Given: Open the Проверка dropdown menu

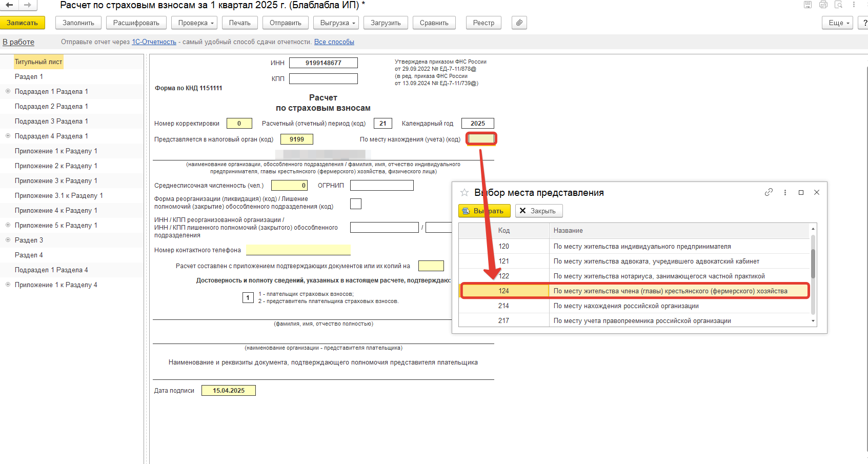Looking at the screenshot, I should click(x=195, y=23).
